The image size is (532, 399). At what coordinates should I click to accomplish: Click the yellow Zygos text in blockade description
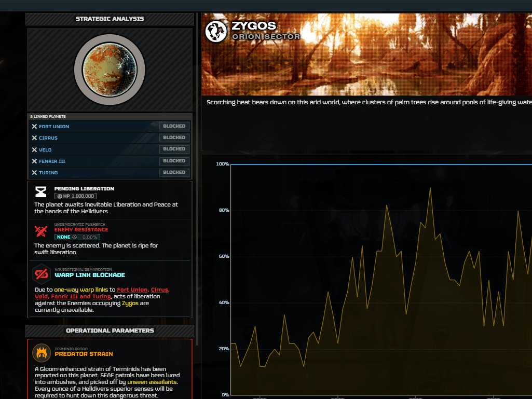click(x=130, y=304)
